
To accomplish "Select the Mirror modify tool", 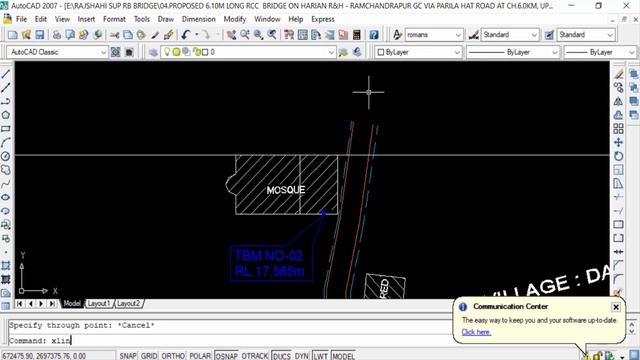I will point(618,101).
